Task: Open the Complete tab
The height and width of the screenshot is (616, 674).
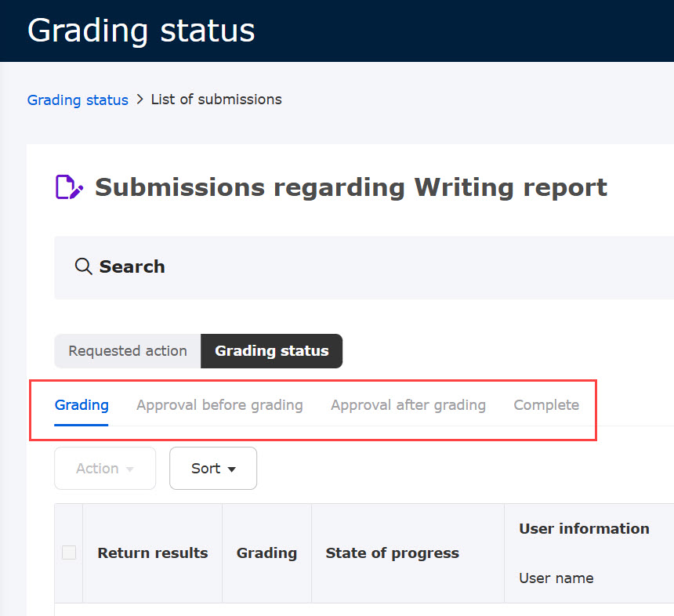Action: tap(546, 405)
